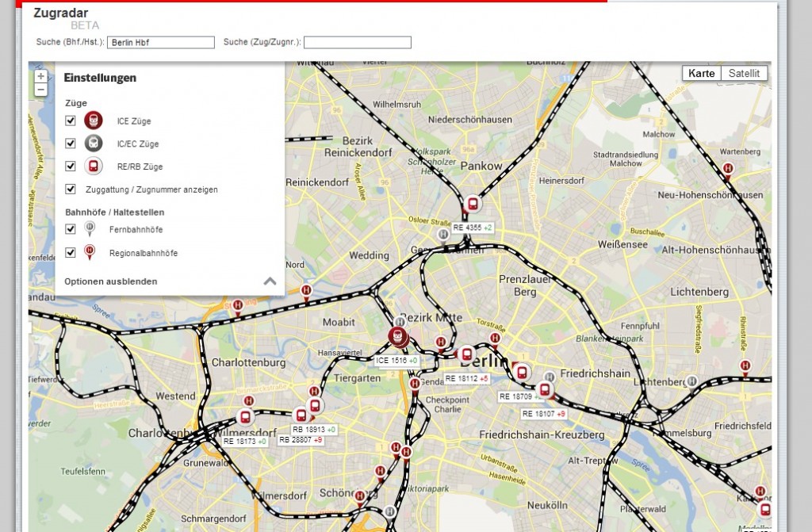Click the RE 18112 +5 label

coord(466,379)
